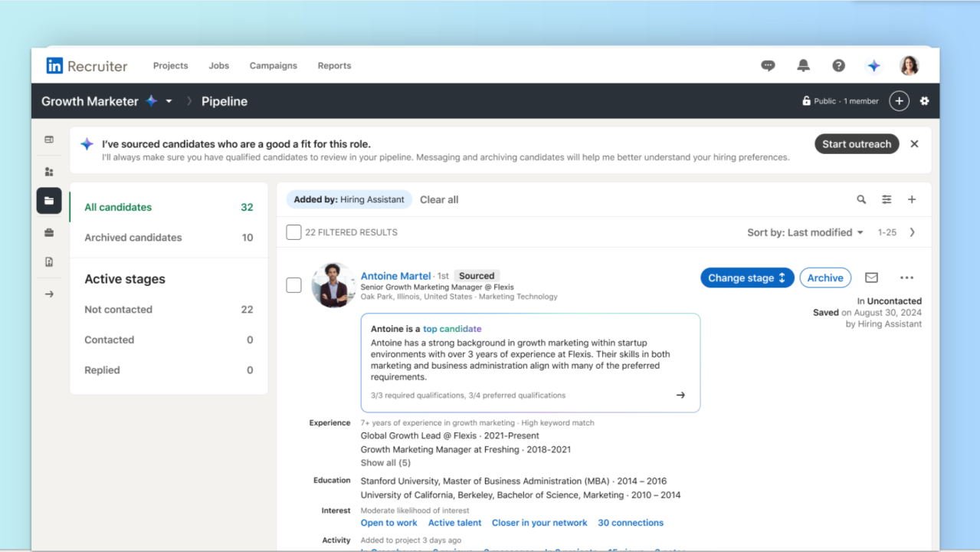Open the Sort by Last modified dropdown
The width and height of the screenshot is (980, 552).
(x=805, y=232)
